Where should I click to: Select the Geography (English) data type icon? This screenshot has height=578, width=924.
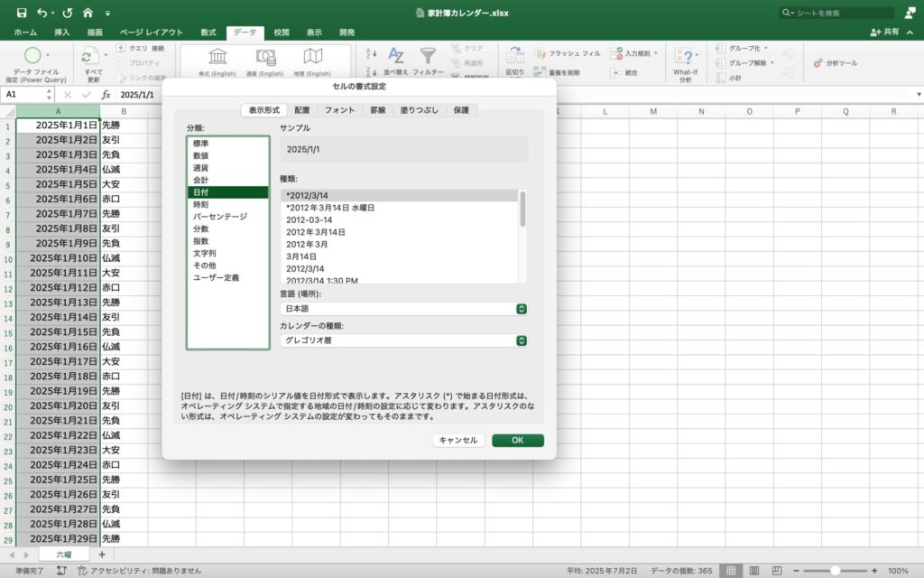[313, 56]
